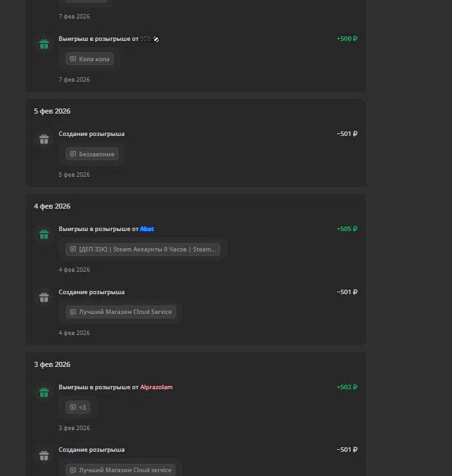Click the +505 ₽ winning amount
Screen dimensions: 452x476
click(x=347, y=229)
